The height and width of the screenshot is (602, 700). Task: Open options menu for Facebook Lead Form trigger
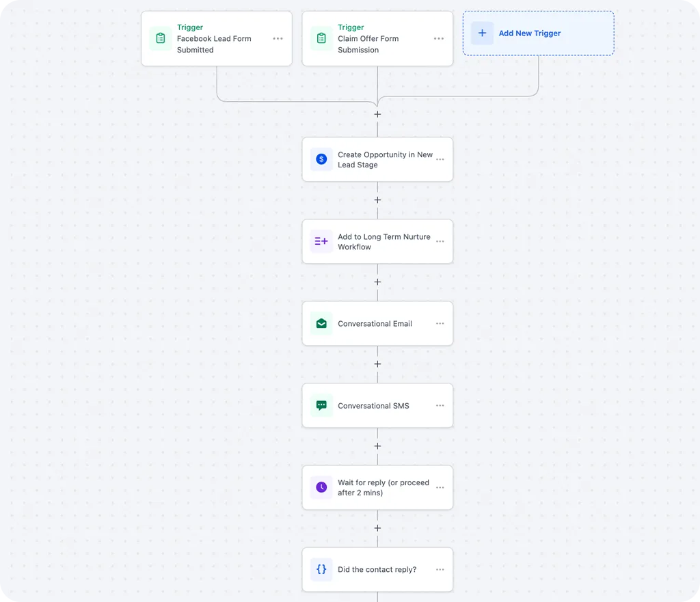(278, 38)
